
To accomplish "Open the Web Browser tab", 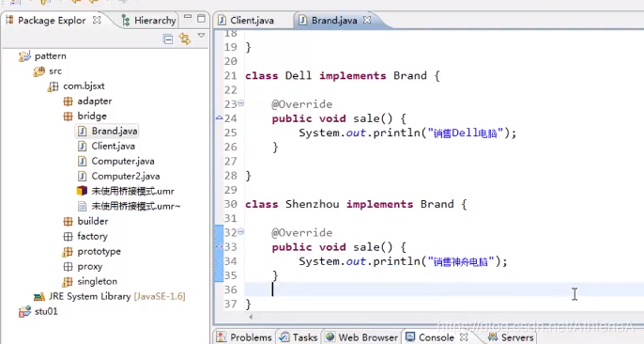I will tap(361, 337).
